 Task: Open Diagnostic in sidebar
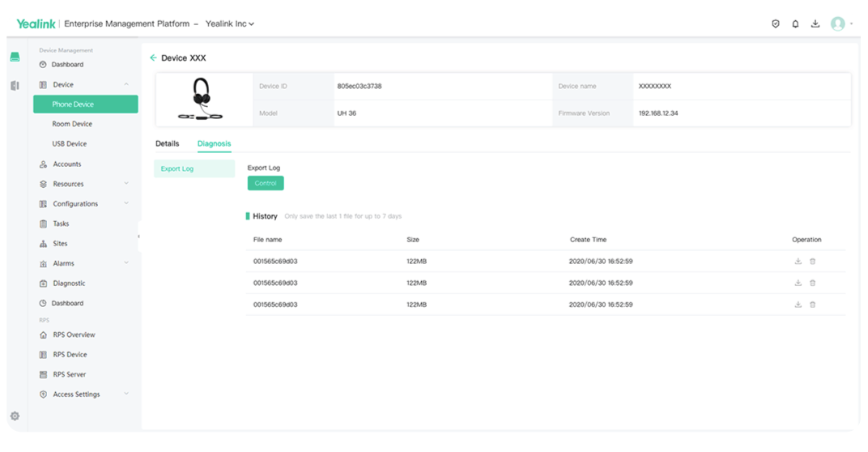[x=69, y=284]
